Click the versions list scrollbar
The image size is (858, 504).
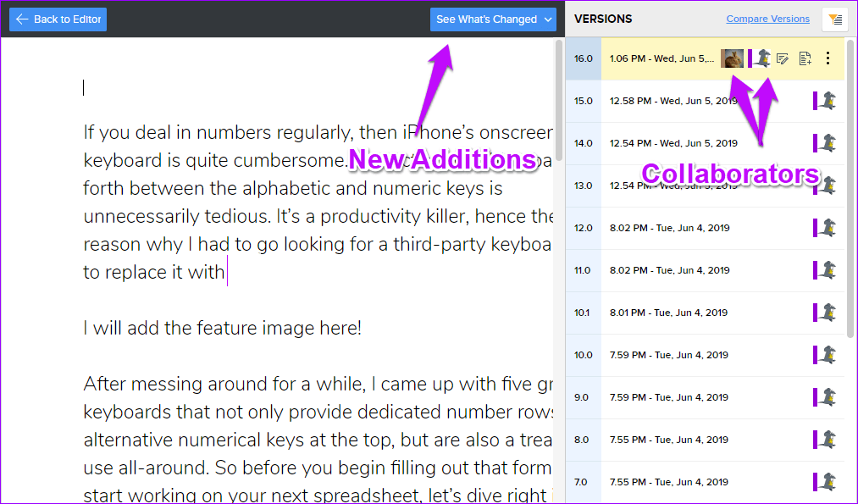click(850, 188)
